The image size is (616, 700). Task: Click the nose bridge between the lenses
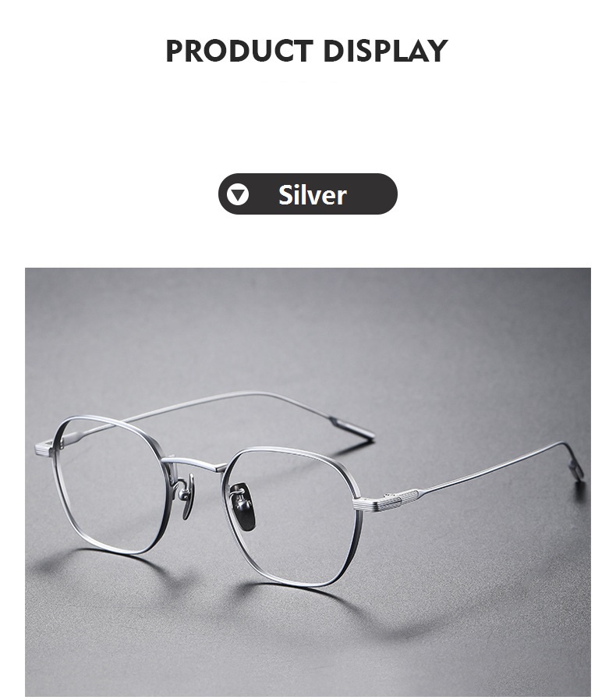[x=195, y=464]
